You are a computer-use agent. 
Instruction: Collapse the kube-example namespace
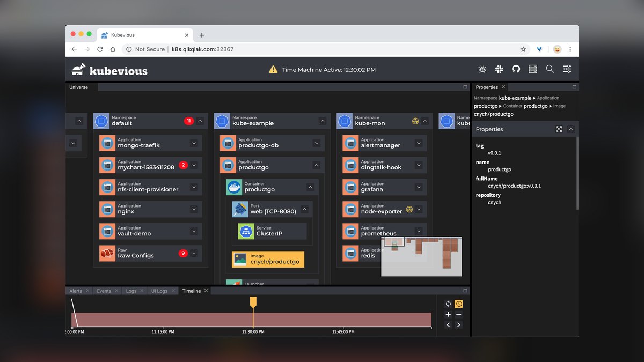323,121
